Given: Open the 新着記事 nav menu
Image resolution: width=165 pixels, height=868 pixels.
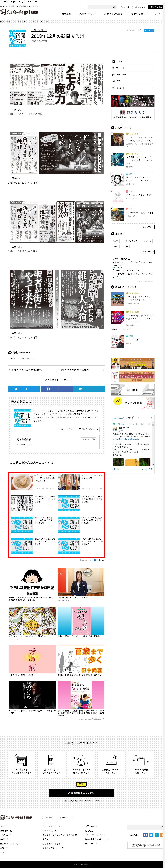Looking at the screenshot, I should click(x=66, y=14).
